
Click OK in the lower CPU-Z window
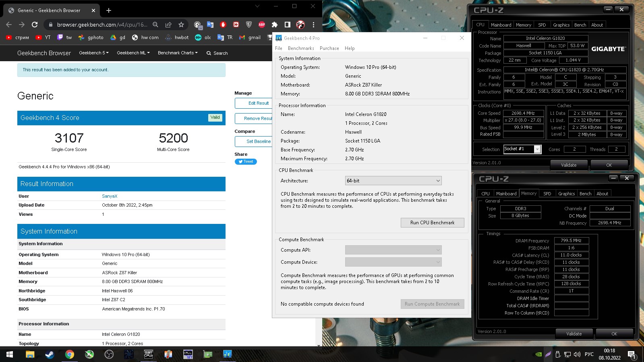[x=614, y=333]
